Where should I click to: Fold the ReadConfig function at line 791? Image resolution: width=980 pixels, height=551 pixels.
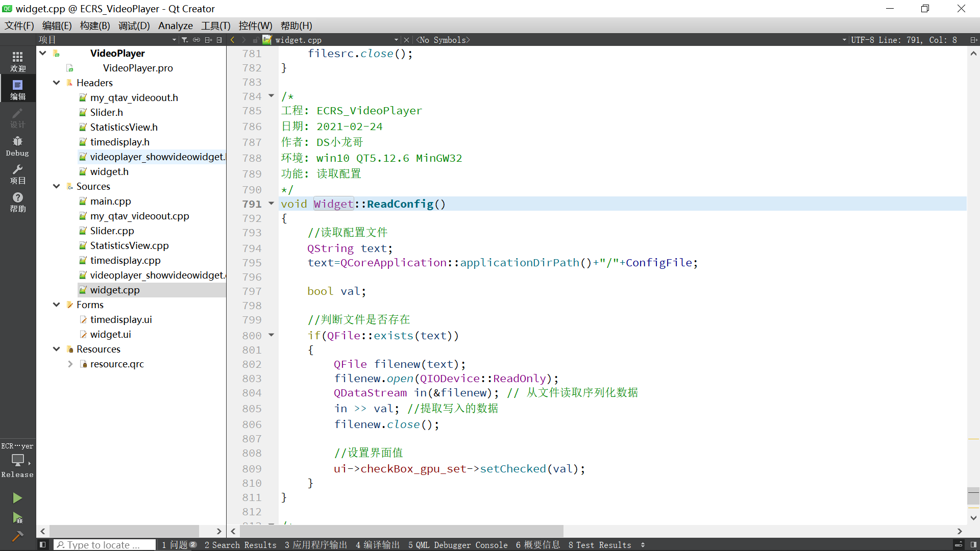272,204
